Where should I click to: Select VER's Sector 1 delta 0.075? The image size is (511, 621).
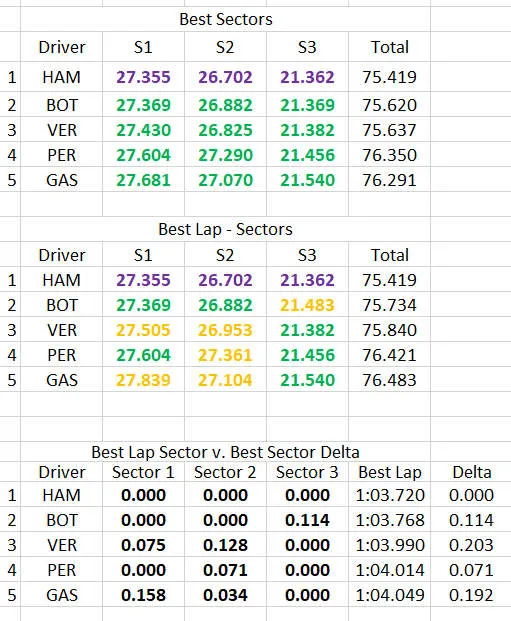[143, 545]
